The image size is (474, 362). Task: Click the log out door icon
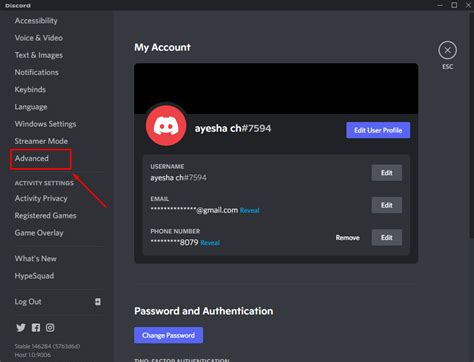click(98, 302)
